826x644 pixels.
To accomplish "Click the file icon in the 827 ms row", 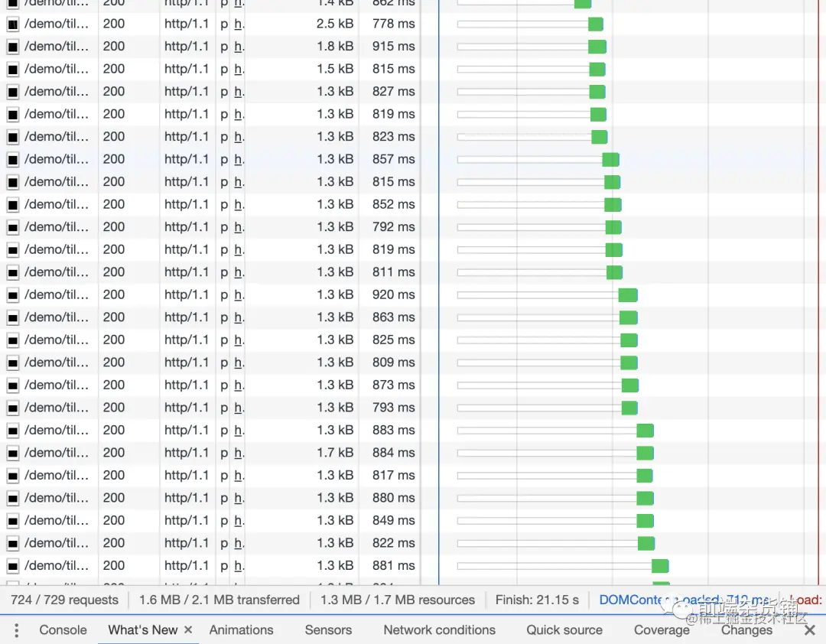I will pos(13,93).
